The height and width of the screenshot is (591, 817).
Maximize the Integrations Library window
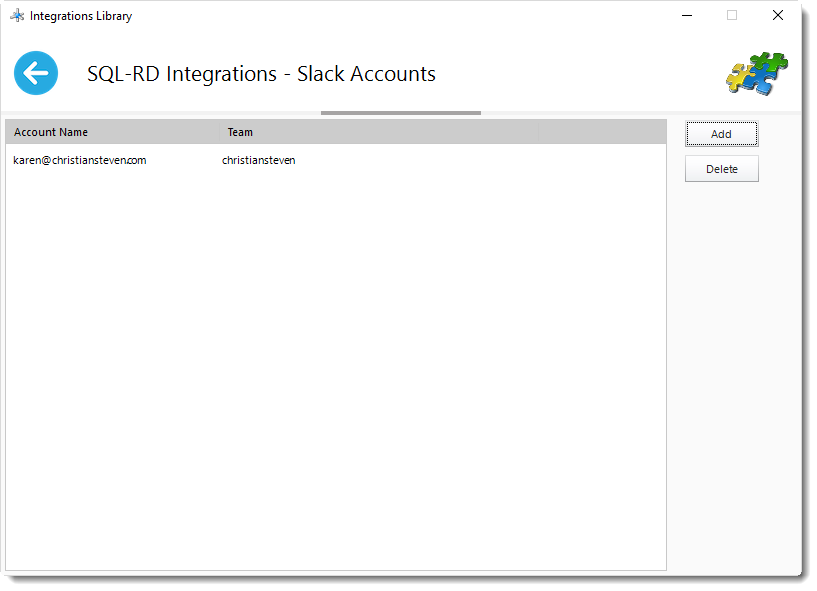732,16
